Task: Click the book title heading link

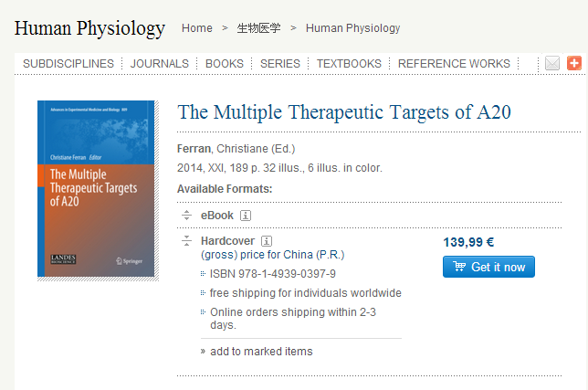Action: [344, 112]
